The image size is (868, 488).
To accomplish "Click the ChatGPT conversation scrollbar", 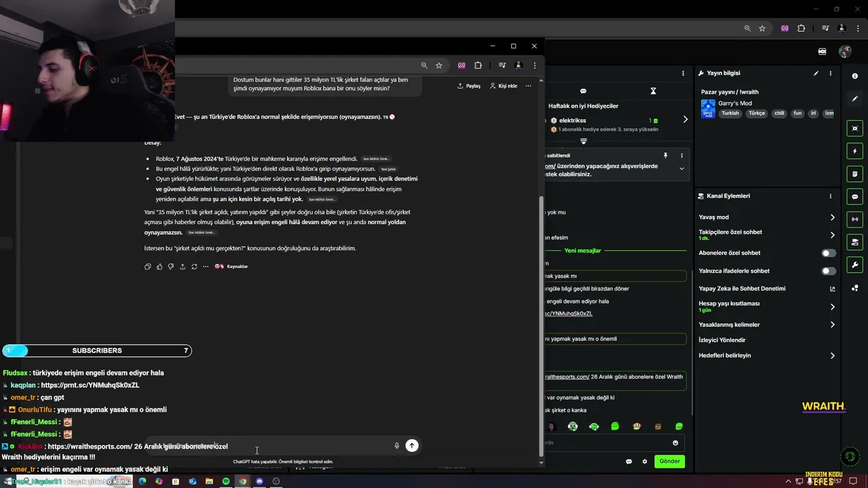I will pyautogui.click(x=541, y=325).
